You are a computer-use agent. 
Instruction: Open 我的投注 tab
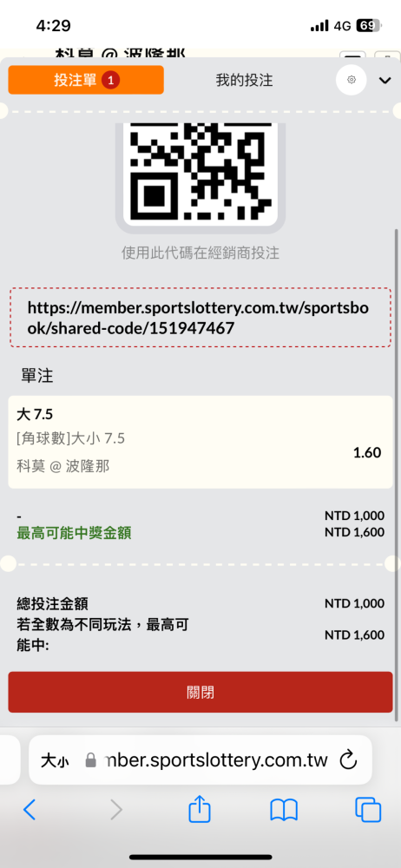(244, 80)
